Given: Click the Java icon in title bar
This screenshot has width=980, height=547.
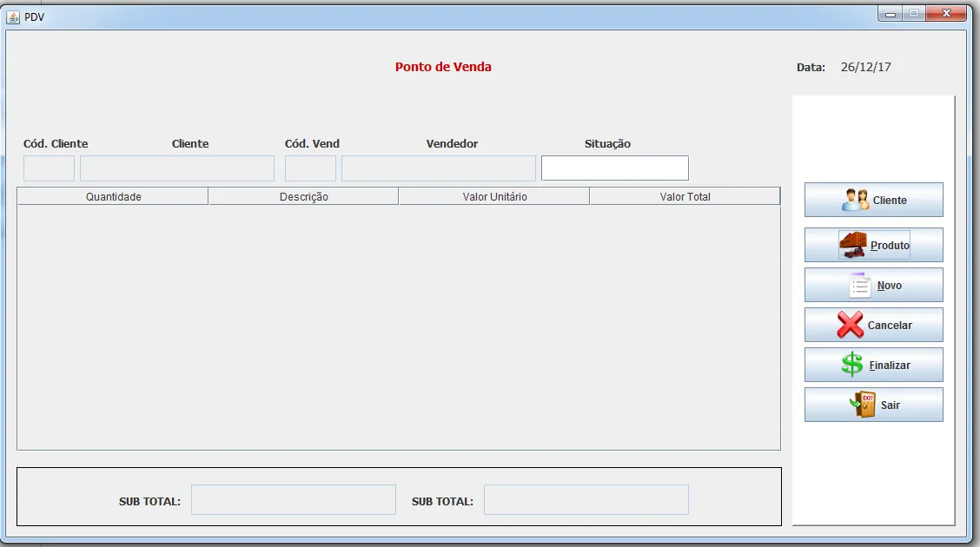Looking at the screenshot, I should 13,16.
